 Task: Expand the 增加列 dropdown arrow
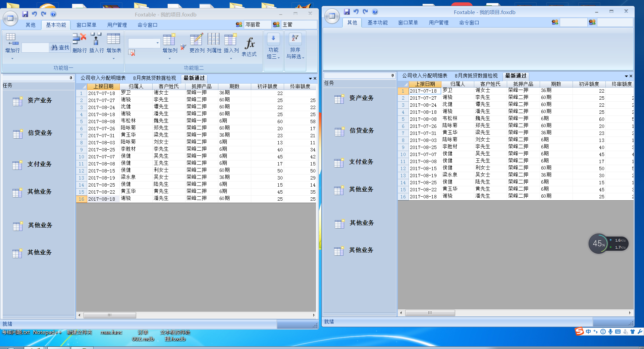[x=170, y=59]
